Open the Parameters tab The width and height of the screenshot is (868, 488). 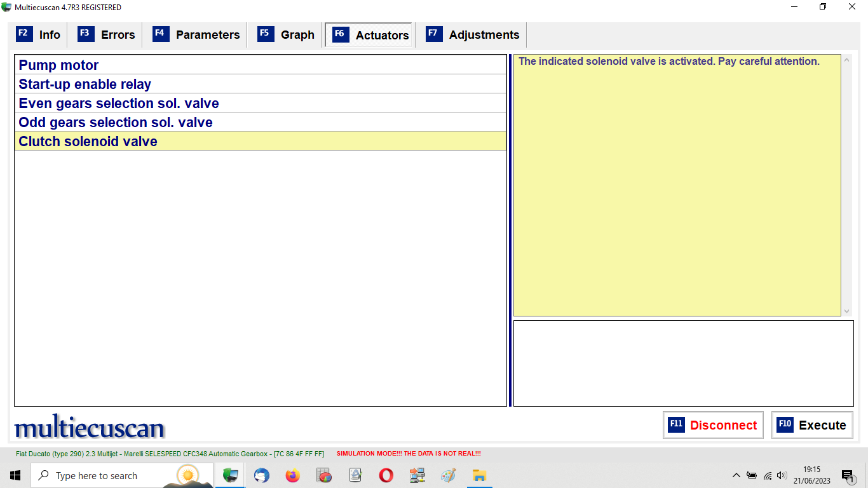coord(196,35)
